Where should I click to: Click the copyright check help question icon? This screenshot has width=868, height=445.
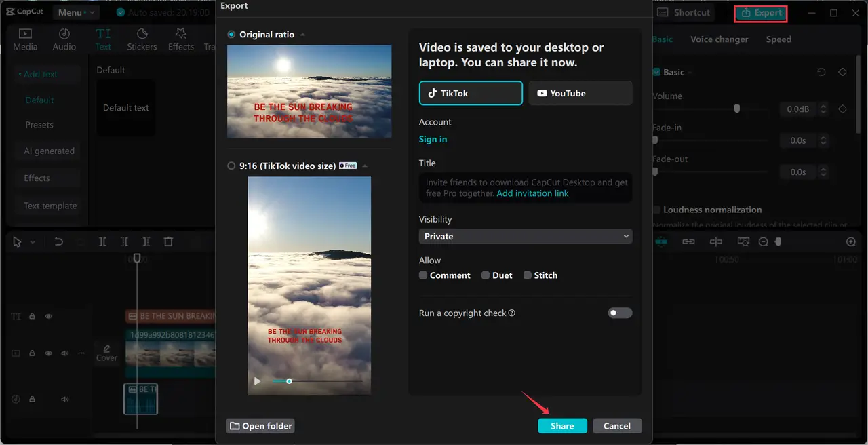pos(512,313)
